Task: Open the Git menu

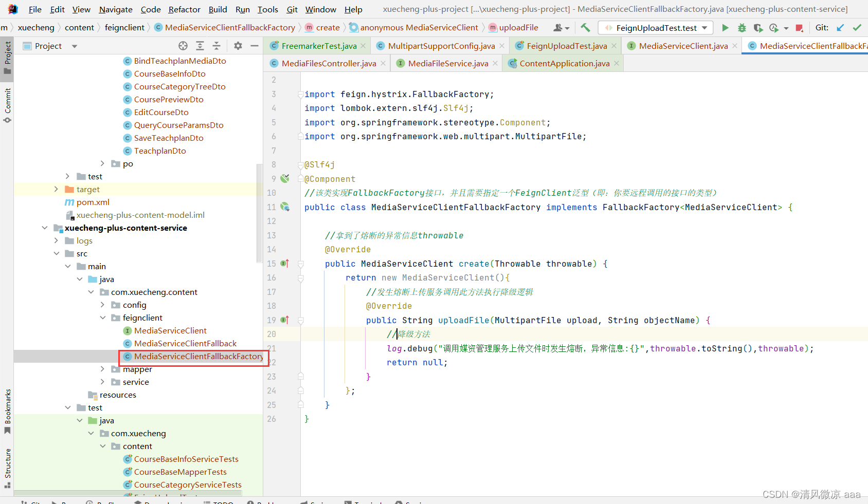Action: click(x=292, y=9)
